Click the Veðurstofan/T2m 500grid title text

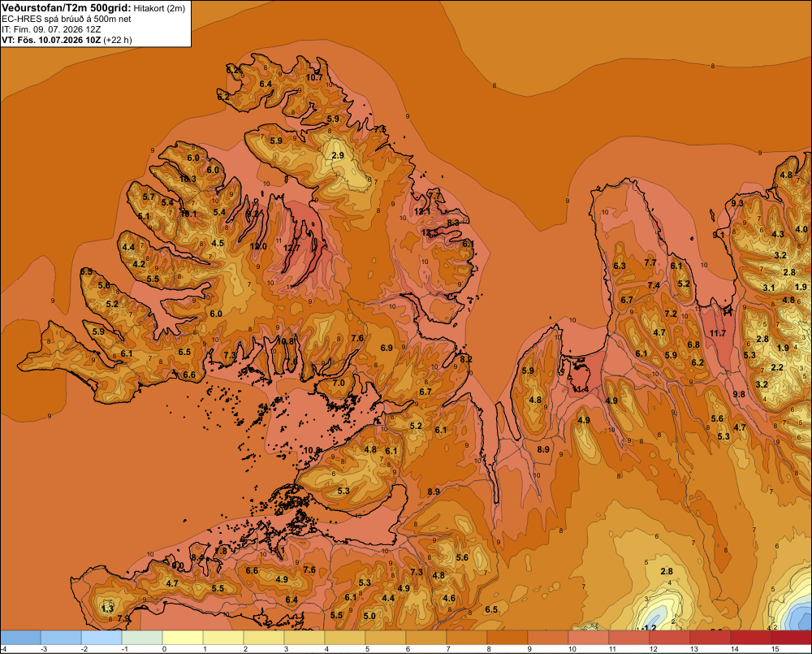[x=66, y=8]
